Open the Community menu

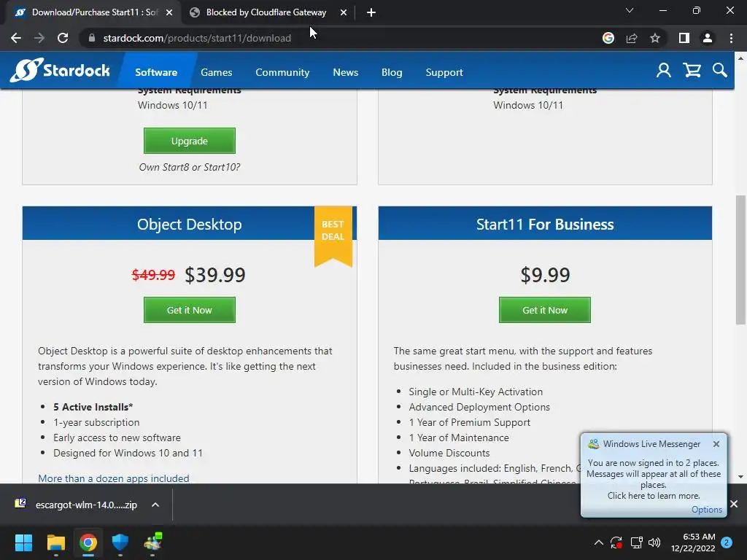coord(282,72)
